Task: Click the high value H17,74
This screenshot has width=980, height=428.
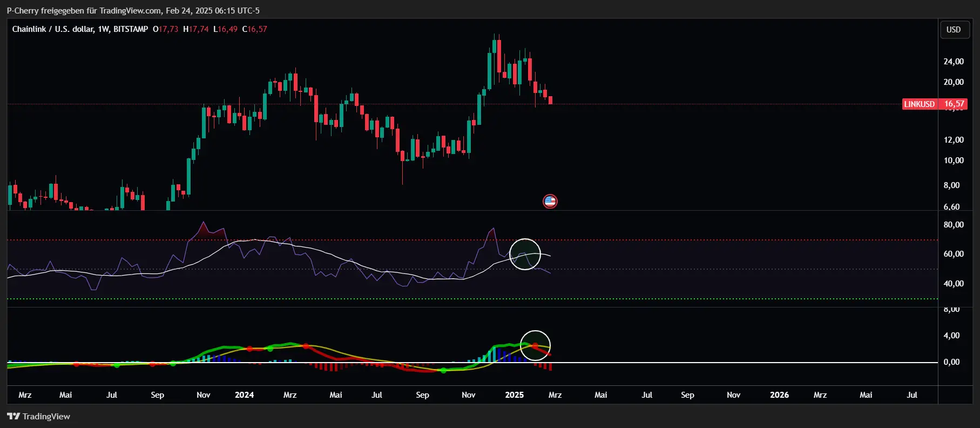Action: coord(195,29)
